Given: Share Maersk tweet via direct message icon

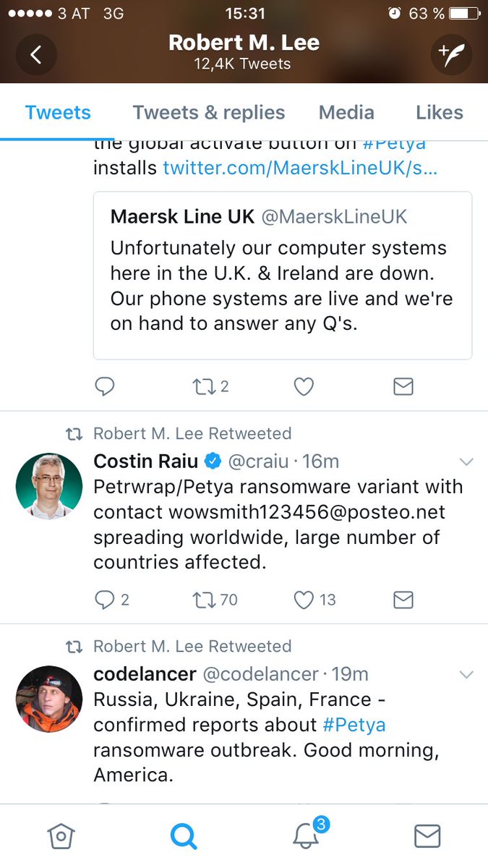Looking at the screenshot, I should point(403,387).
